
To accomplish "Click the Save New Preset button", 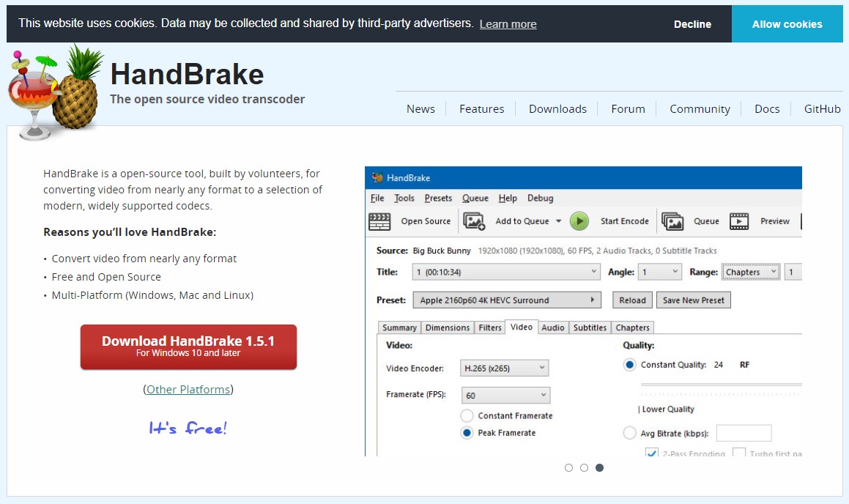I will pos(694,300).
